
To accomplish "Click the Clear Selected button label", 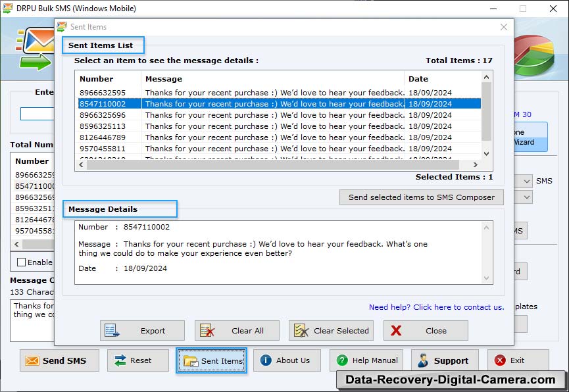I will 341,331.
